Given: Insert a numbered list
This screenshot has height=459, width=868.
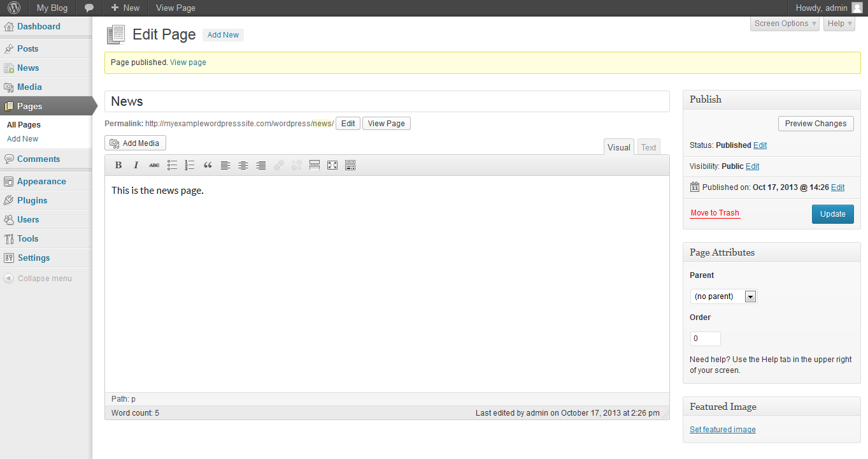Looking at the screenshot, I should pos(190,165).
